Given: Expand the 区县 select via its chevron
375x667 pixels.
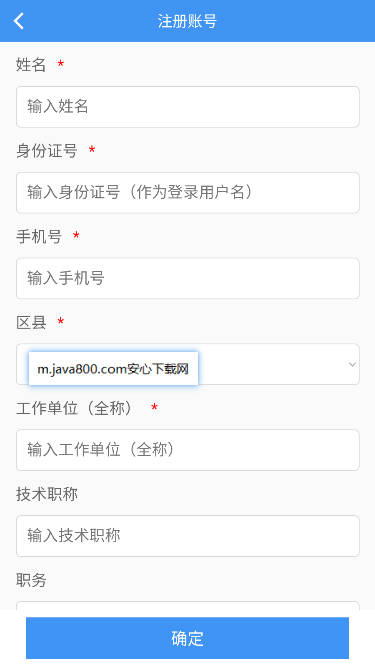Looking at the screenshot, I should 352,365.
